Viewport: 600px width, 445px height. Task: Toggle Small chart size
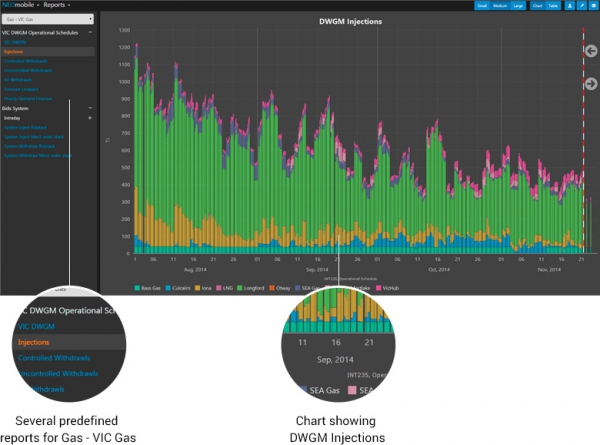481,6
